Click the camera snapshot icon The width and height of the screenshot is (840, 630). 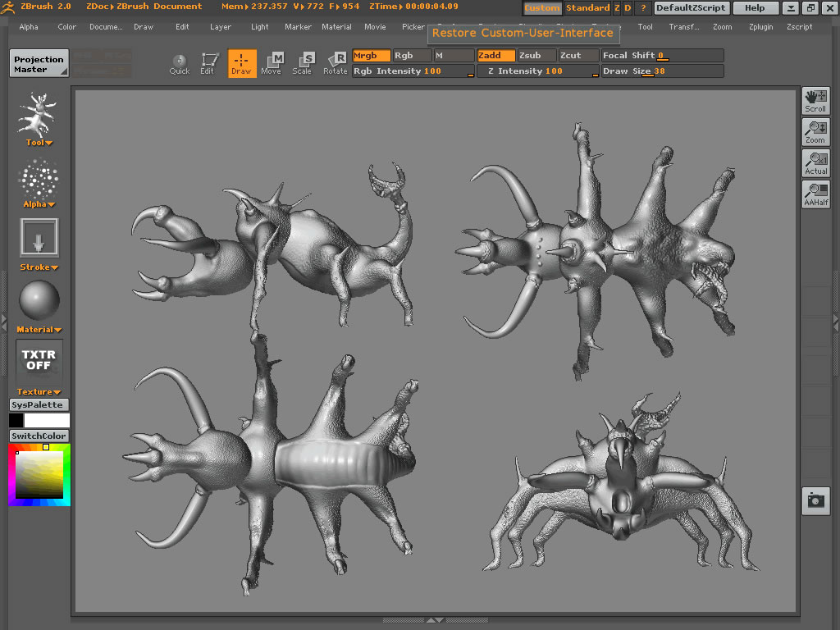pyautogui.click(x=815, y=500)
